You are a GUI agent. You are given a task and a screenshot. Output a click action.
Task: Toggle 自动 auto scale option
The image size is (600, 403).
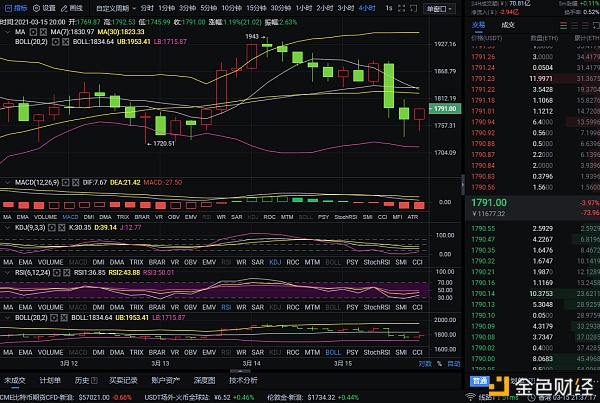(454, 364)
